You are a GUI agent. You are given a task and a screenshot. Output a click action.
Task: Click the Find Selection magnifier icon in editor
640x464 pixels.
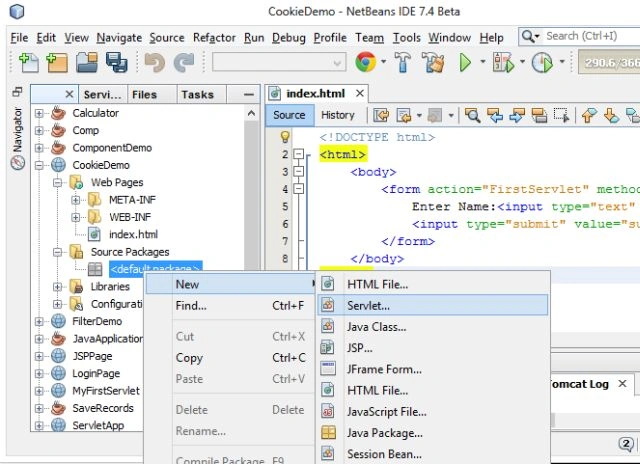click(472, 115)
